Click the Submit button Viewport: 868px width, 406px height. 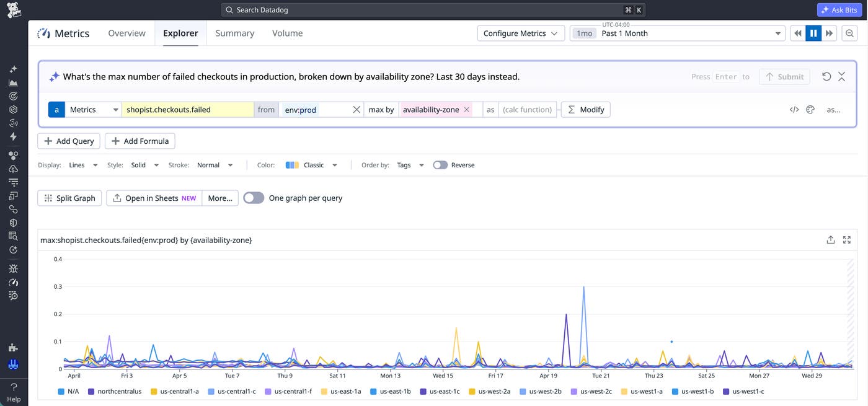pyautogui.click(x=784, y=77)
